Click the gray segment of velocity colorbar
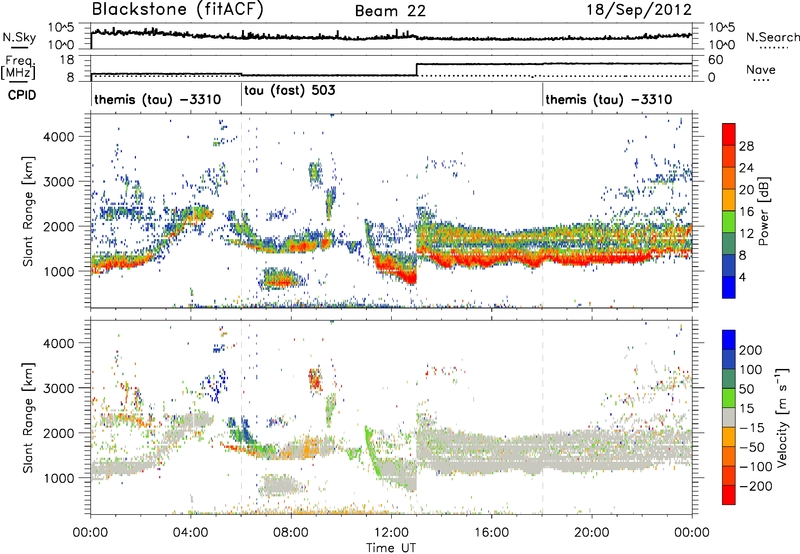800x554 pixels. [x=729, y=417]
